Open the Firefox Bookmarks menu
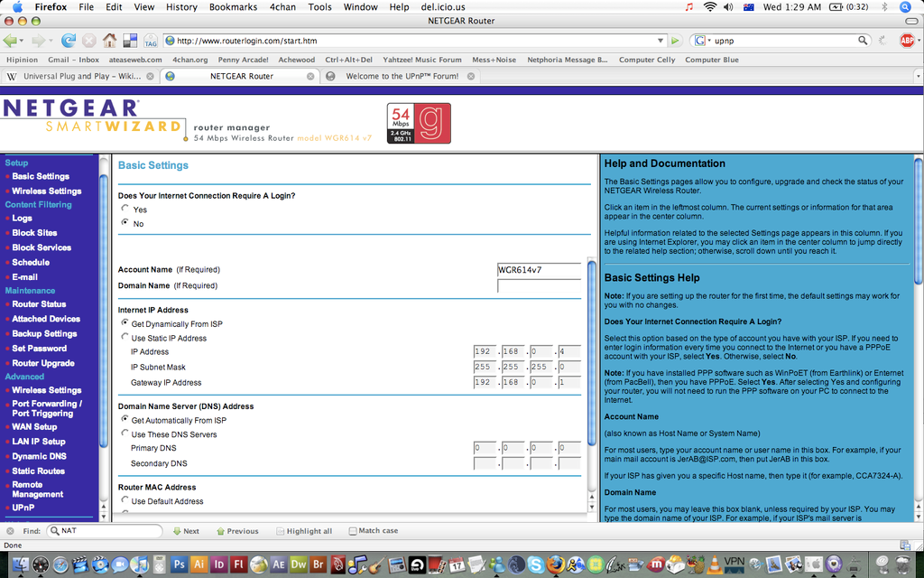924x578 pixels. pyautogui.click(x=233, y=7)
